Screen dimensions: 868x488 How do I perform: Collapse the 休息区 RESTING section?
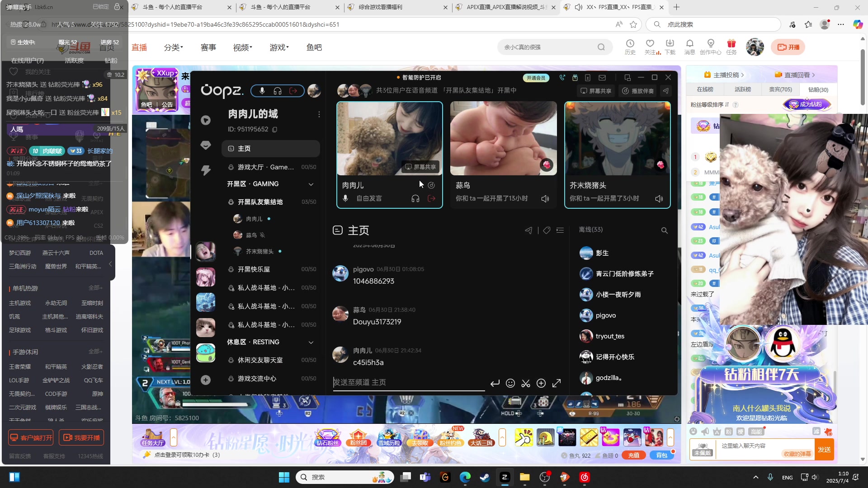click(311, 343)
